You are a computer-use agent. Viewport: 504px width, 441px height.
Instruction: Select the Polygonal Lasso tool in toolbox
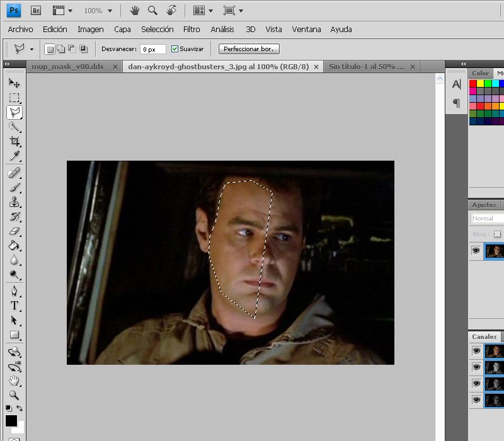14,112
